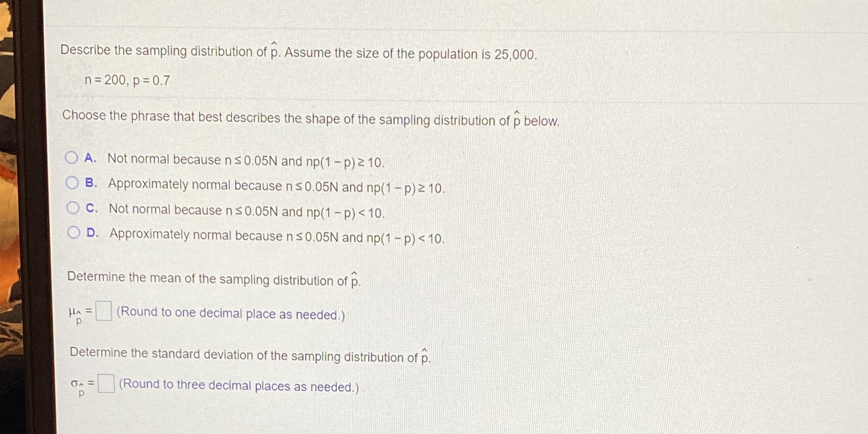Click the option D text reading 'Approximately normal because n≤0.05N and np(1-p)<10'

277,236
